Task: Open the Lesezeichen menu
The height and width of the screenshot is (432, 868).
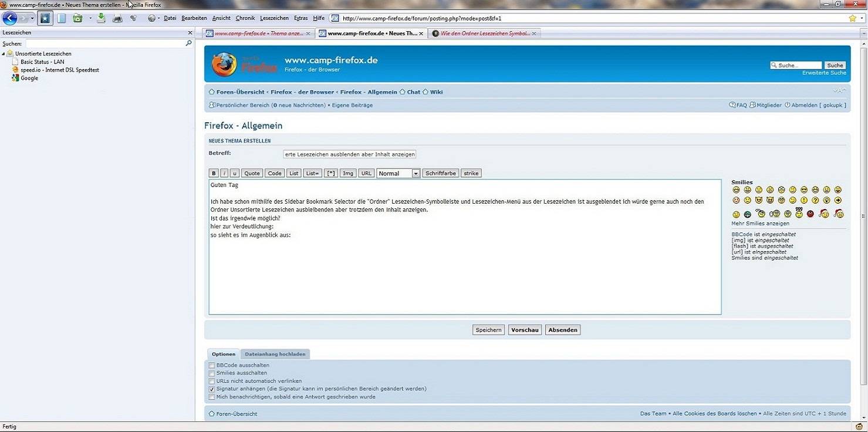Action: (275, 18)
